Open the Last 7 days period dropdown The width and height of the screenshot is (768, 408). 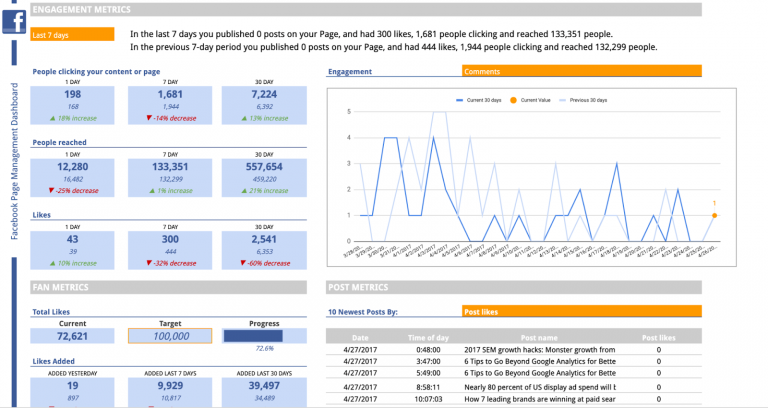tap(72, 35)
